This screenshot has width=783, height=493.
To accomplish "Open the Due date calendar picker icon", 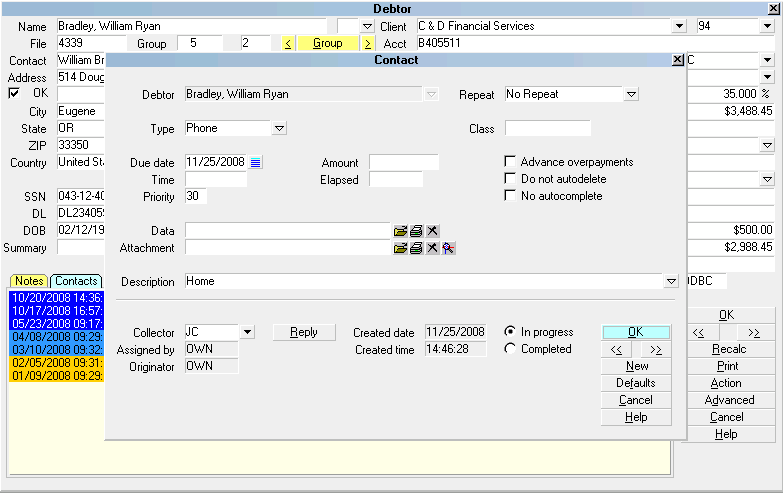I will (x=255, y=162).
